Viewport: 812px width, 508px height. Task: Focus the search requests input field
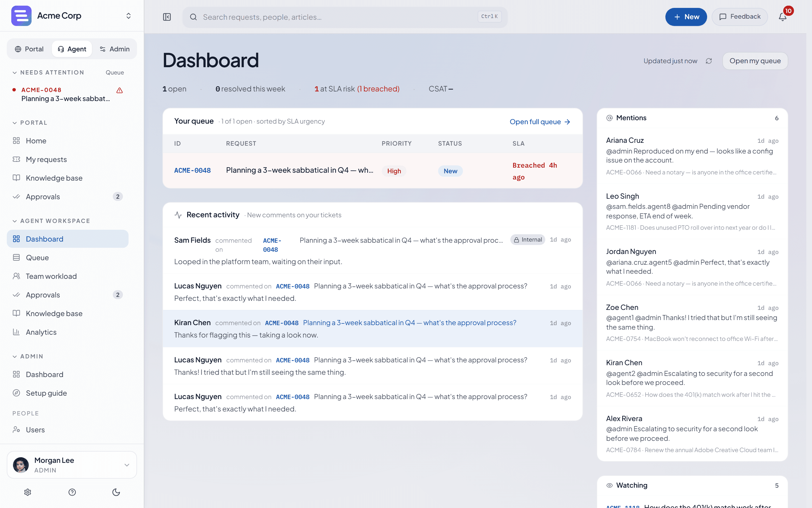point(345,17)
